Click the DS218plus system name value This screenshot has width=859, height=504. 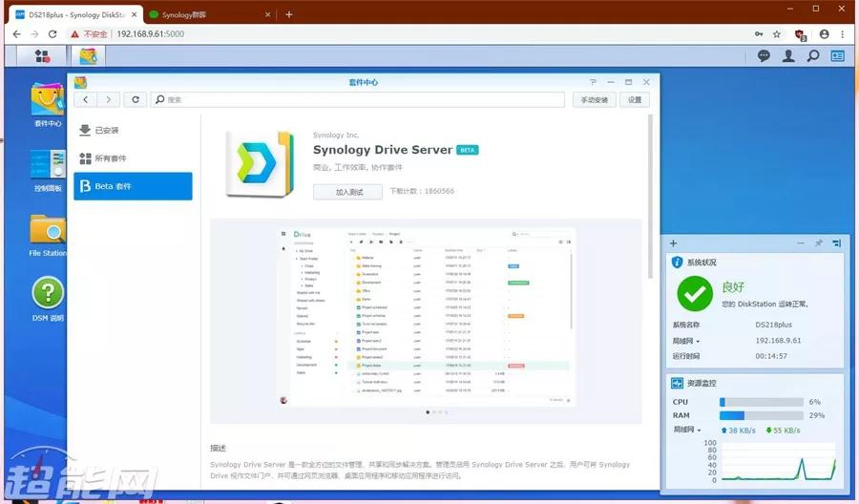[x=773, y=325]
